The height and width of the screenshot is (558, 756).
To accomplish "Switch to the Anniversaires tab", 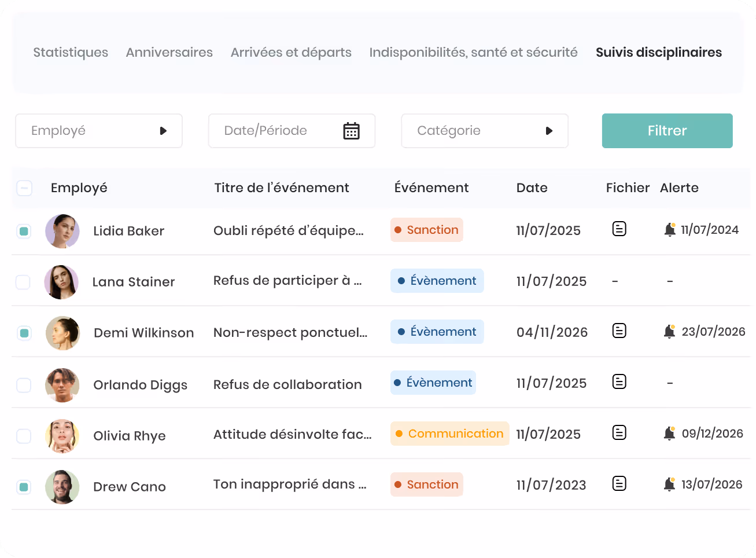I will pyautogui.click(x=169, y=53).
